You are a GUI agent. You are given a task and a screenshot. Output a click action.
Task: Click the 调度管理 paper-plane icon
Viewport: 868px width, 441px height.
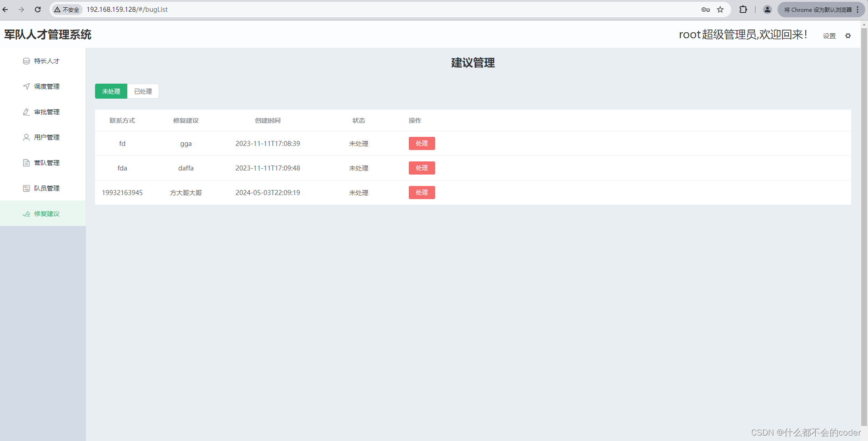coord(26,86)
